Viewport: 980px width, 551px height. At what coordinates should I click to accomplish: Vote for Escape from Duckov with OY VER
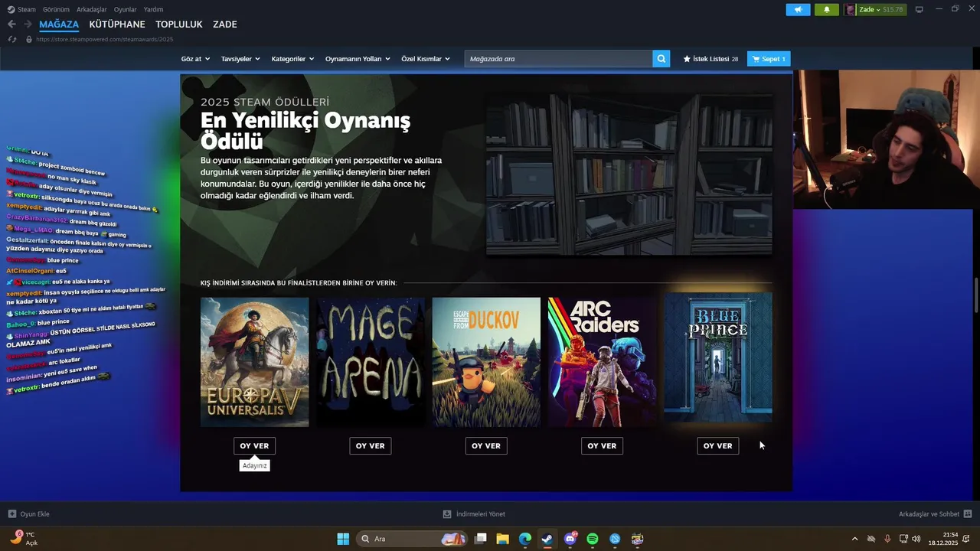pyautogui.click(x=486, y=446)
